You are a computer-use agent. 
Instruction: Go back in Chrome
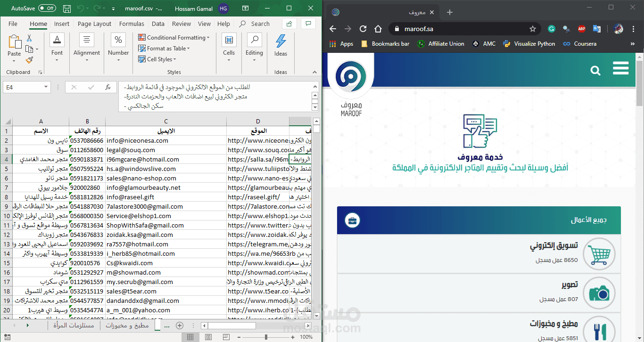333,29
